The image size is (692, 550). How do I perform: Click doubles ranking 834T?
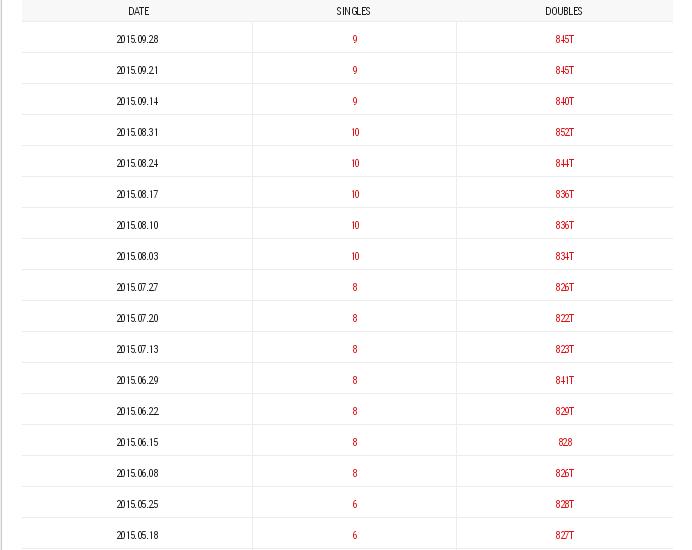(564, 256)
